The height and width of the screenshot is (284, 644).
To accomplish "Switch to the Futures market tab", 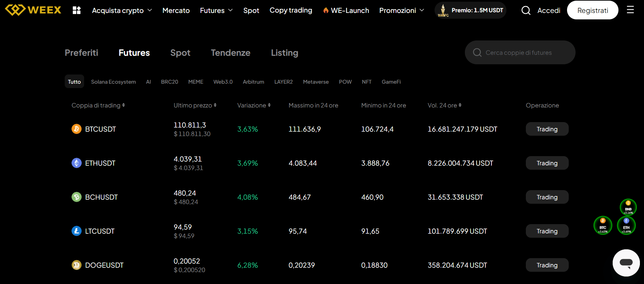I will pyautogui.click(x=134, y=53).
